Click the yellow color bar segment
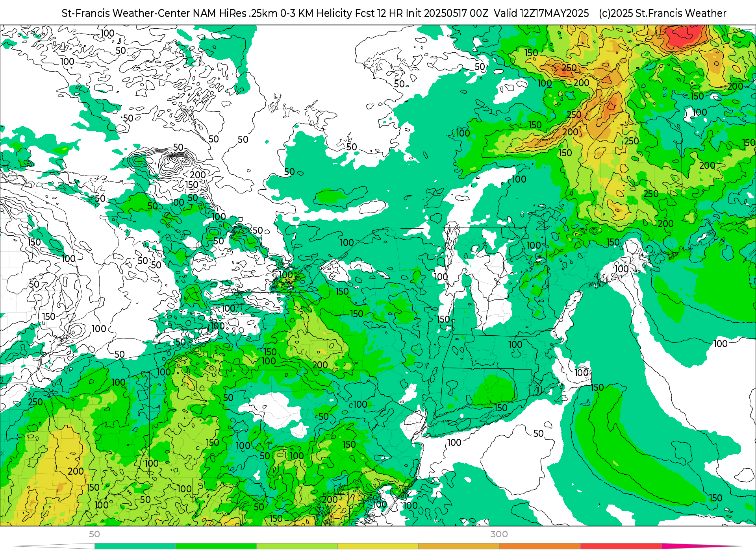The width and height of the screenshot is (756, 551). [x=378, y=546]
